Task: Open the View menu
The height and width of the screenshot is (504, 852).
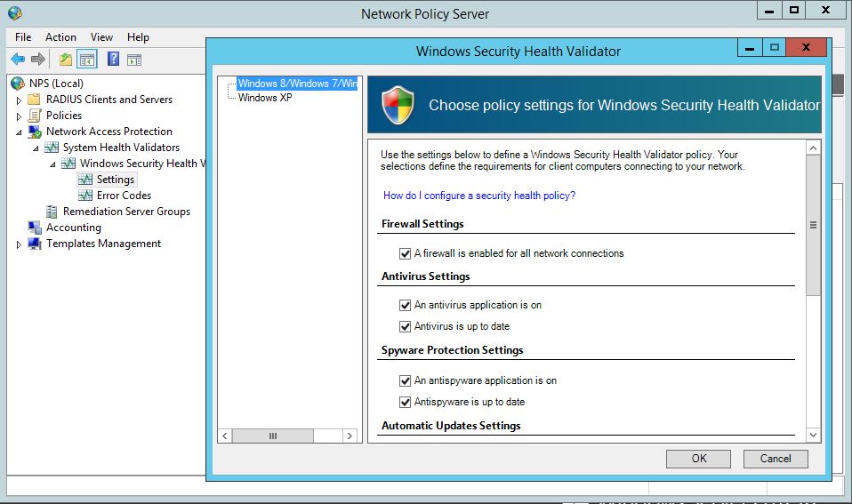Action: [x=101, y=37]
